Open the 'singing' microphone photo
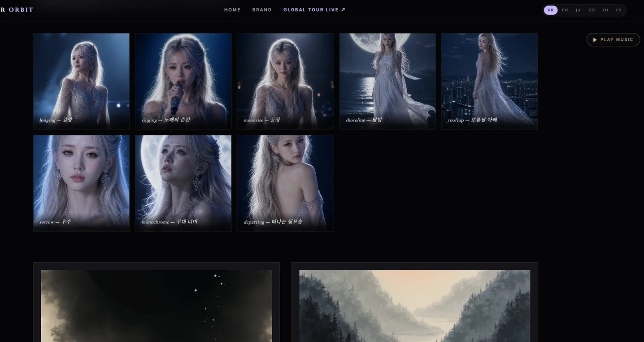Screen dimensions: 644x342 (x=183, y=81)
